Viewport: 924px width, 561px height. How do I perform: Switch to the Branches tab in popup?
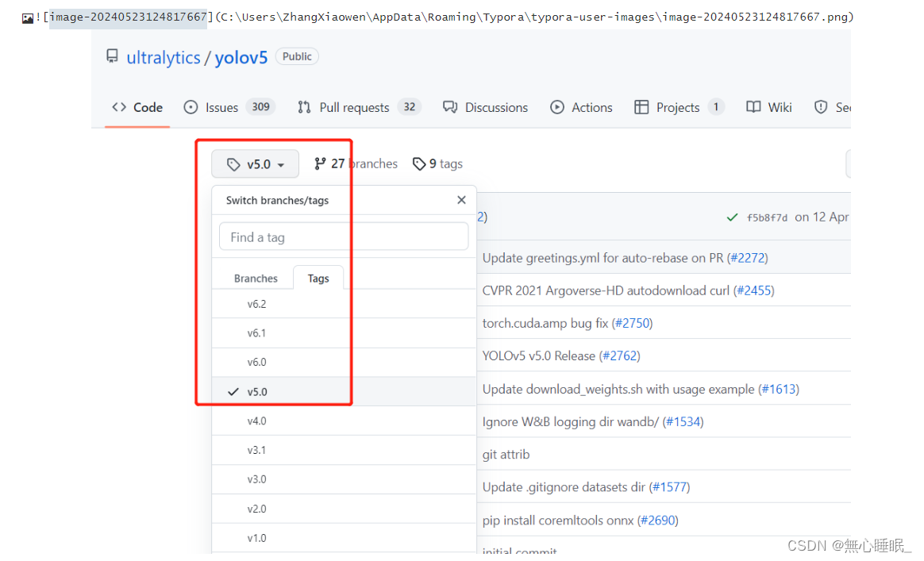click(256, 279)
